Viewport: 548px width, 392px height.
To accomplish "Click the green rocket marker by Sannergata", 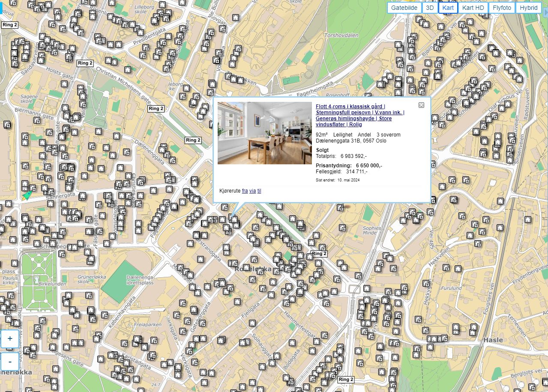I will [27, 195].
